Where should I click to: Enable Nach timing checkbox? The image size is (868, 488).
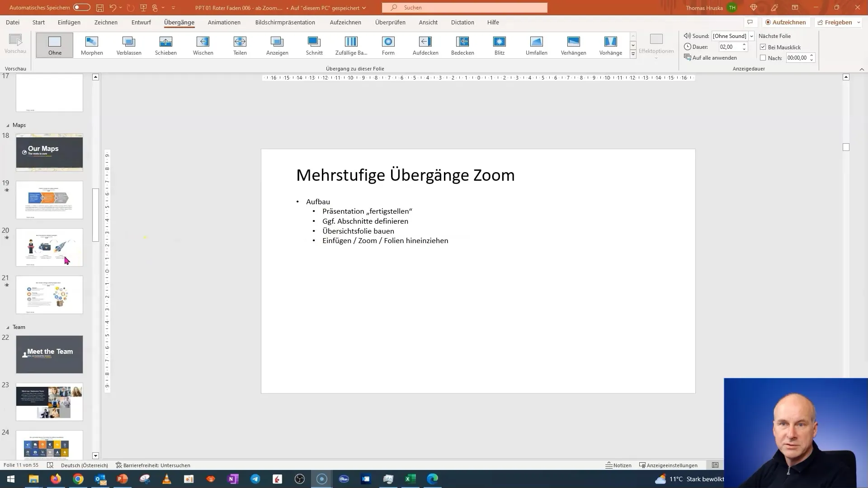pyautogui.click(x=764, y=58)
